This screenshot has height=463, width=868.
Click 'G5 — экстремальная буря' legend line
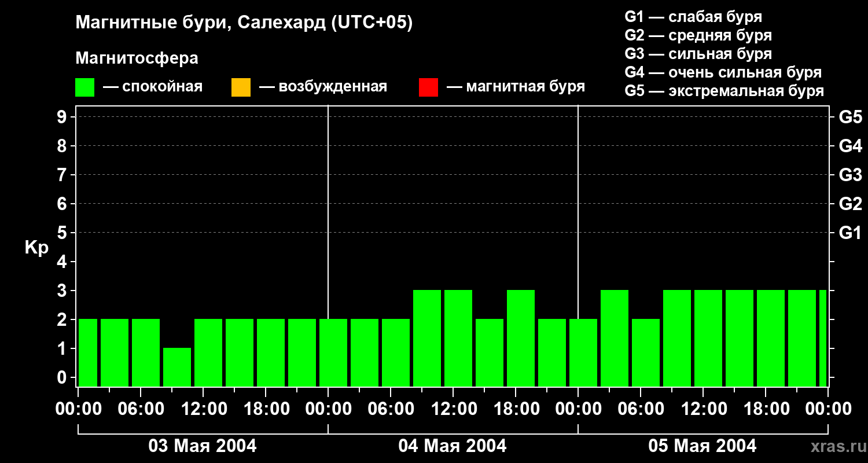pos(724,91)
